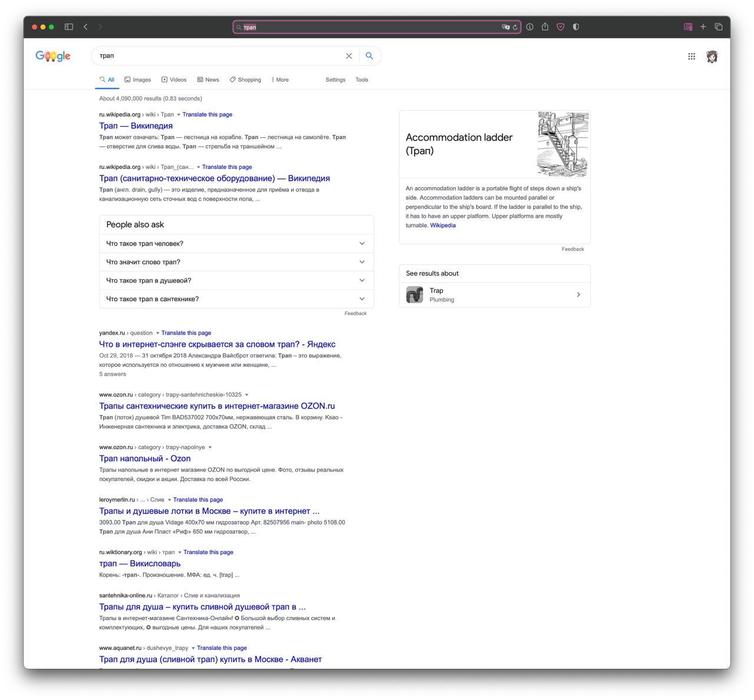Translate the first Wikipedia result page
The width and height of the screenshot is (754, 700).
pyautogui.click(x=207, y=115)
